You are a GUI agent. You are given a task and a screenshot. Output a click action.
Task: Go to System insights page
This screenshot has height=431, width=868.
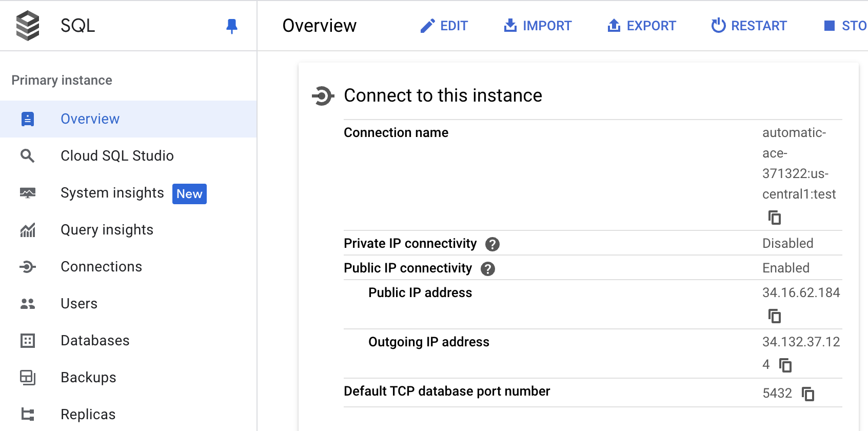click(x=112, y=193)
